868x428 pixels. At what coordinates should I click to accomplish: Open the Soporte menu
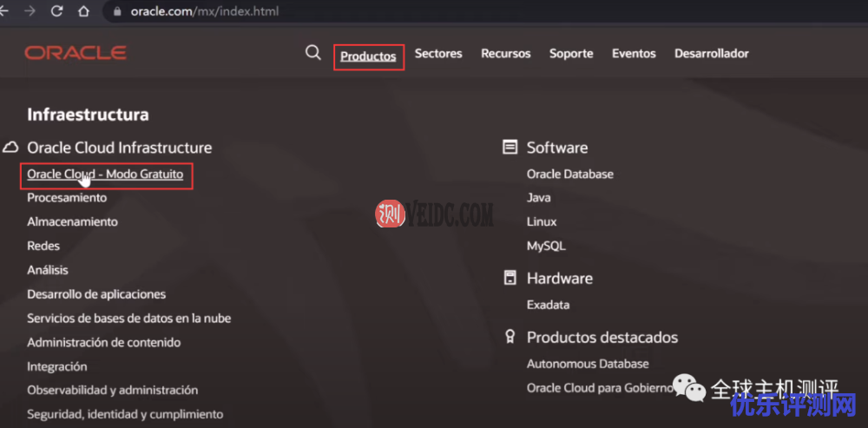click(x=571, y=54)
